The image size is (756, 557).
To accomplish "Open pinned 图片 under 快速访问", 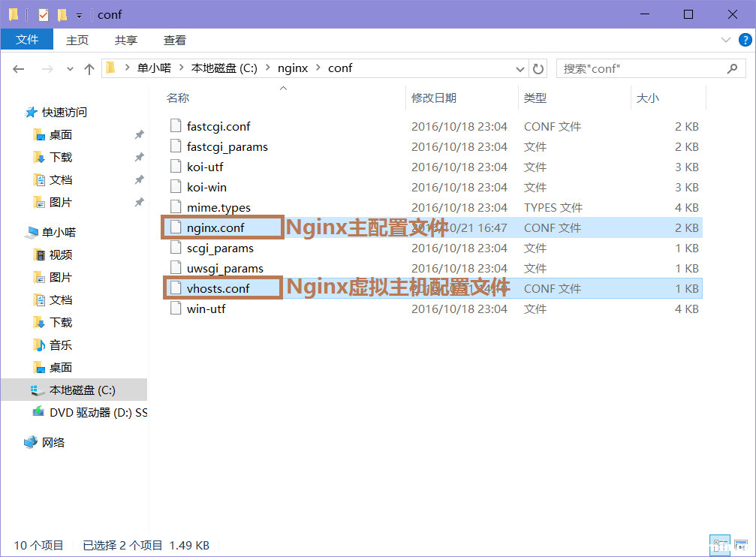I will coord(60,203).
